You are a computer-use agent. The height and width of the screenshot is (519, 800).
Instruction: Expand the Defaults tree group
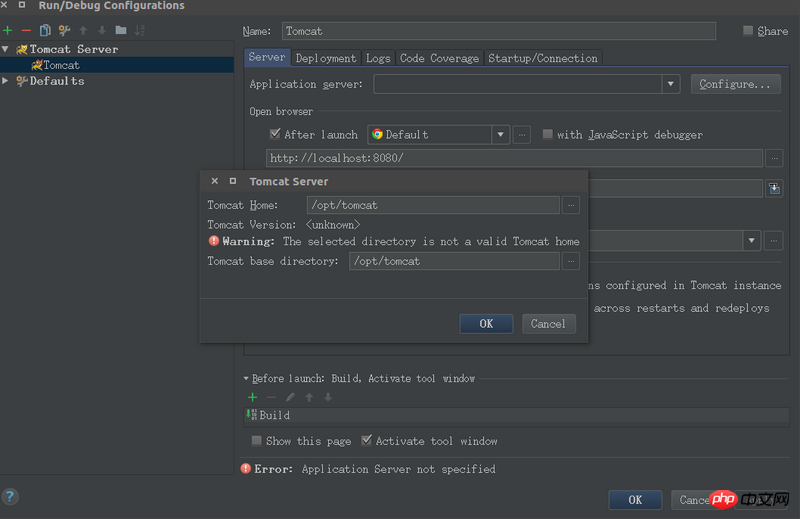(x=5, y=81)
